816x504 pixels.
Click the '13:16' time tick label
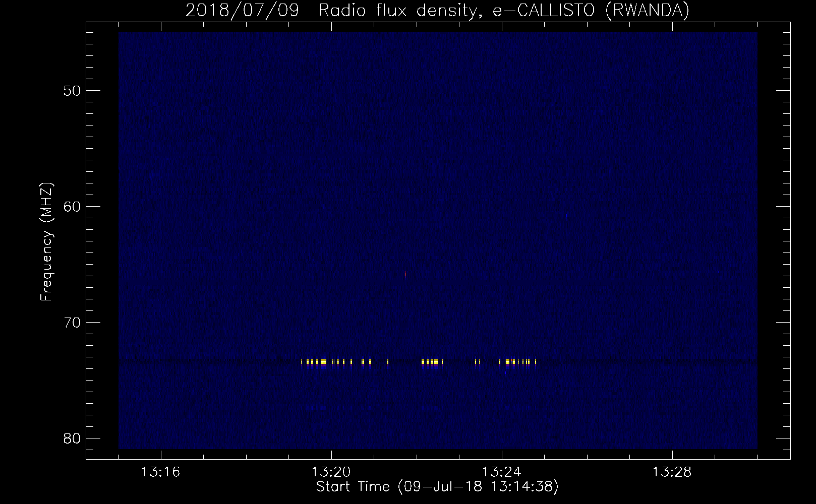coord(160,472)
